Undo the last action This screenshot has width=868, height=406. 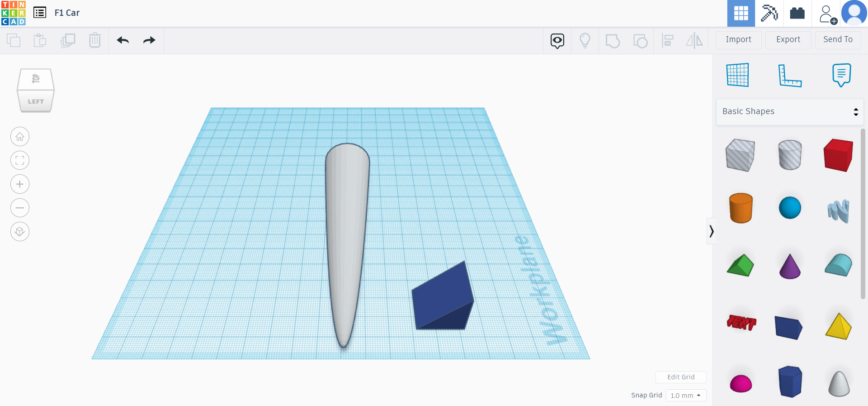pos(123,40)
